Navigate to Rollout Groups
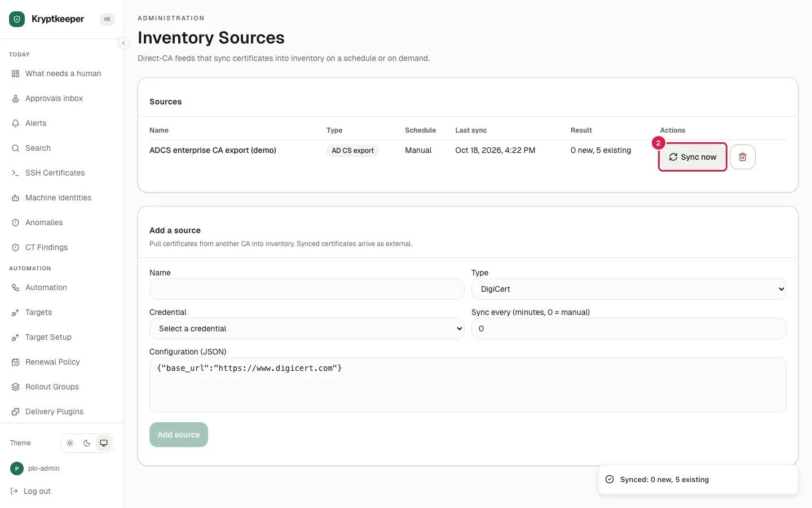Screen dimensions: 812x508 (62, 387)
